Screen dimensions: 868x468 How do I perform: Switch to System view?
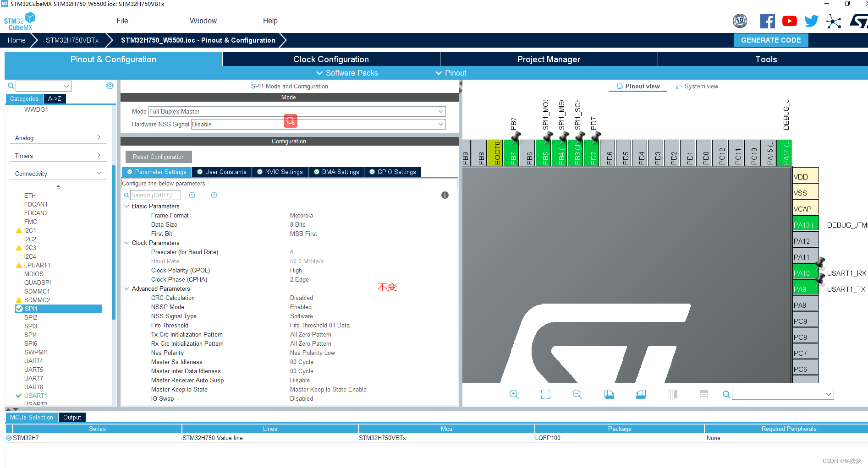tap(697, 86)
